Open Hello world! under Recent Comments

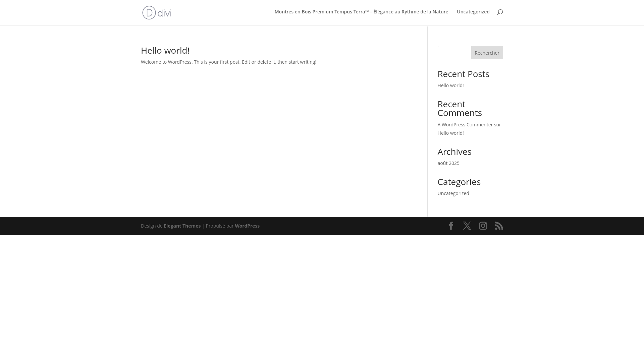click(x=450, y=133)
